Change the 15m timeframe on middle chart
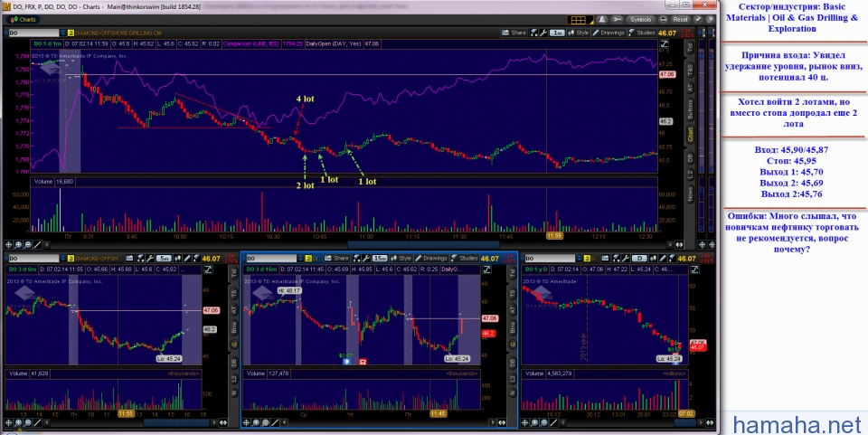The image size is (868, 435). click(380, 259)
